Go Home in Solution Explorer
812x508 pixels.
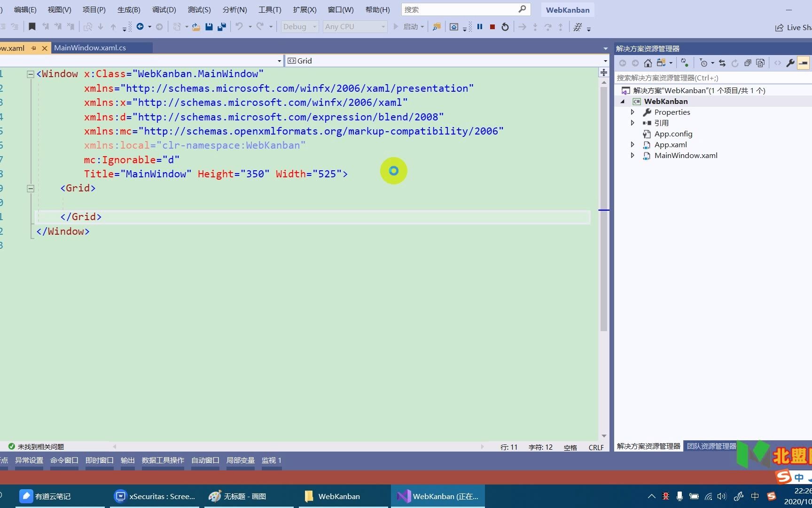(x=648, y=63)
